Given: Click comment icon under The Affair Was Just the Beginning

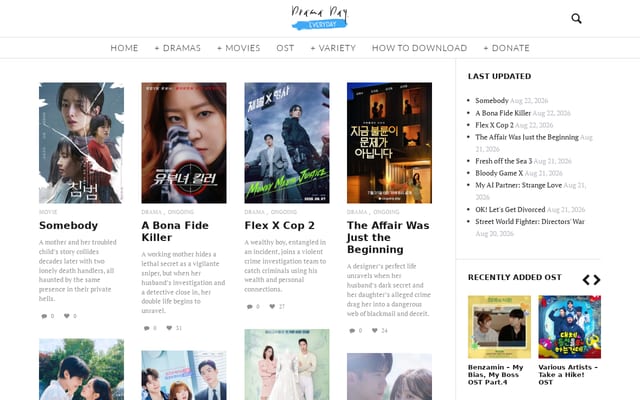Looking at the screenshot, I should [x=352, y=331].
